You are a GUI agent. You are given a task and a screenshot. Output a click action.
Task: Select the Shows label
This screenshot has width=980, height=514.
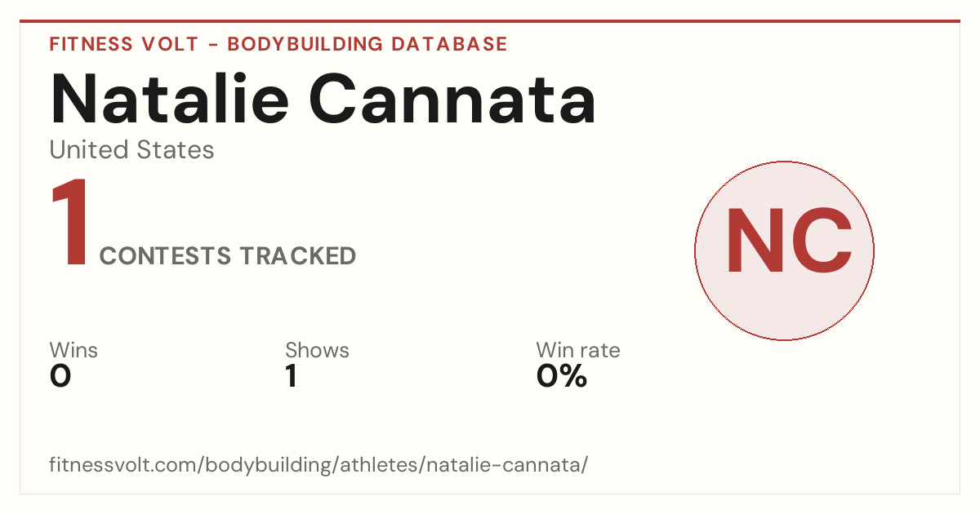317,350
